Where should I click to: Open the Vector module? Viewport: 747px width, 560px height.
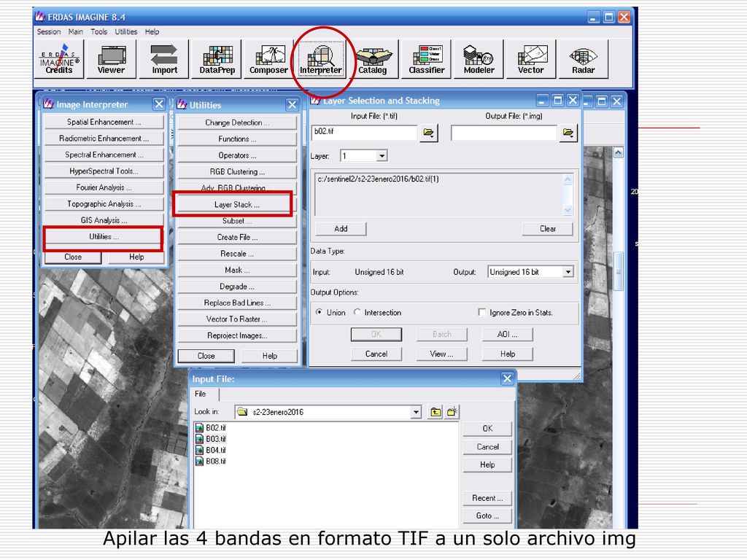531,58
